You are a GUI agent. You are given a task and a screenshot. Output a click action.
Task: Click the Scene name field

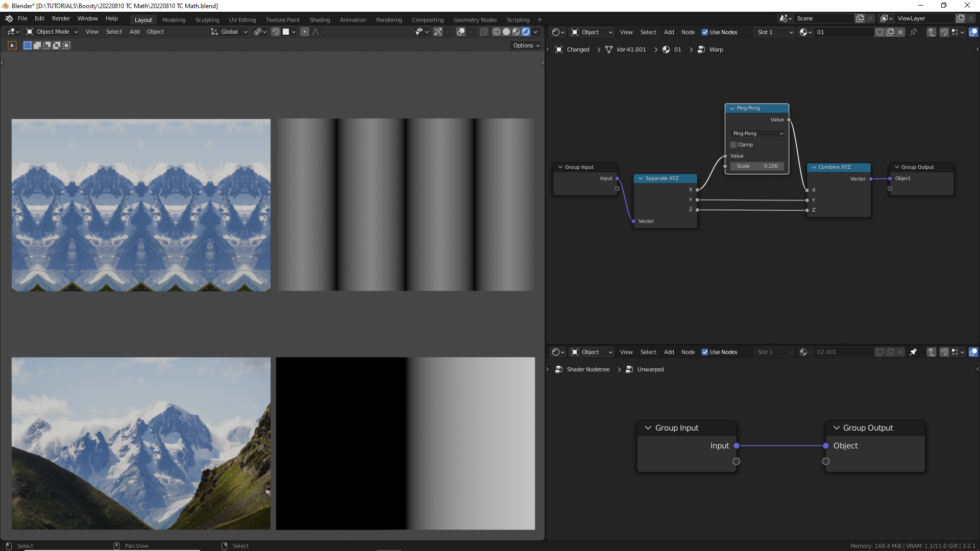point(824,18)
